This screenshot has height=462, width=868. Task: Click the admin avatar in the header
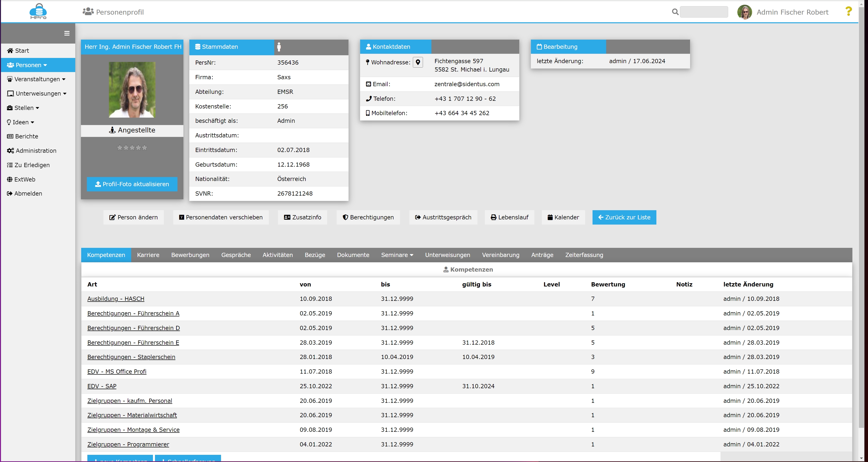[744, 12]
